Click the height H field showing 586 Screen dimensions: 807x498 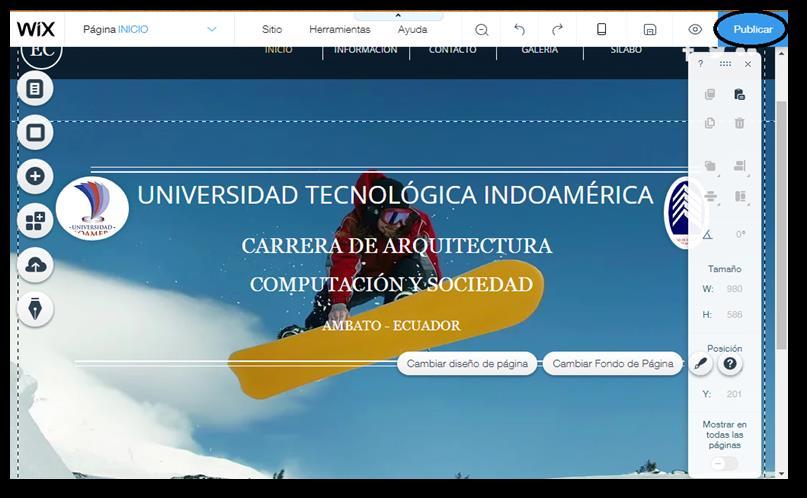734,314
